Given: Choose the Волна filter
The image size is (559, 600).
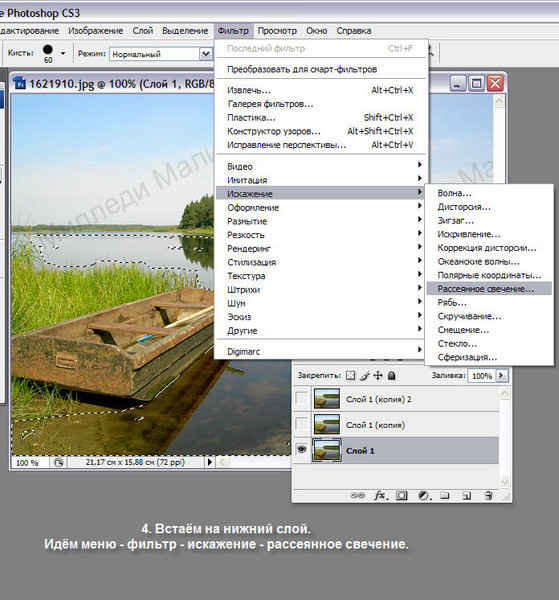Looking at the screenshot, I should 489,193.
